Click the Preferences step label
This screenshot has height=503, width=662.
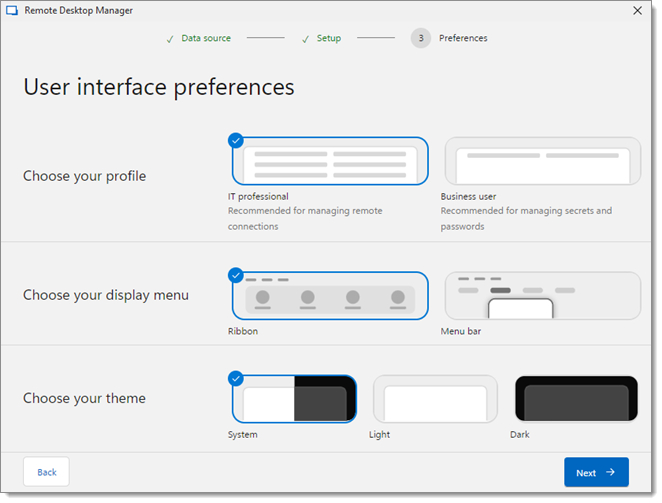click(x=463, y=38)
